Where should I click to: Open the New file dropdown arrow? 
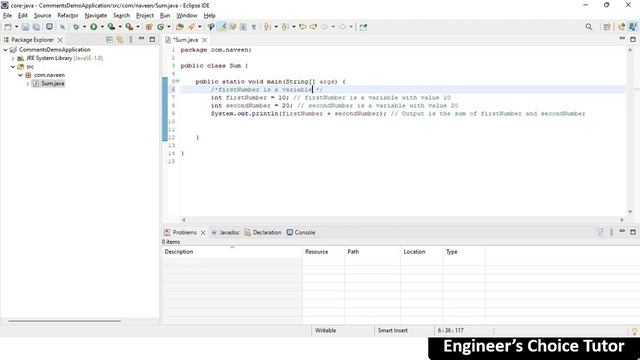click(16, 27)
